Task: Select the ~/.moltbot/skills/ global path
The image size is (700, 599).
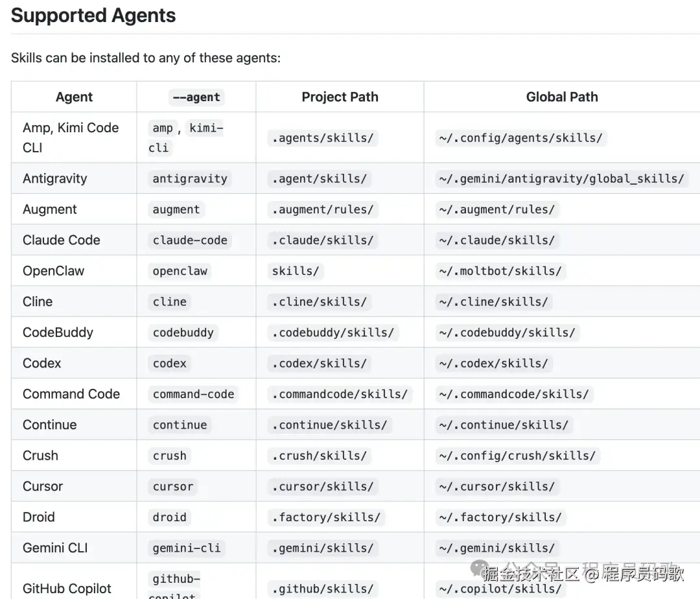Action: [500, 271]
